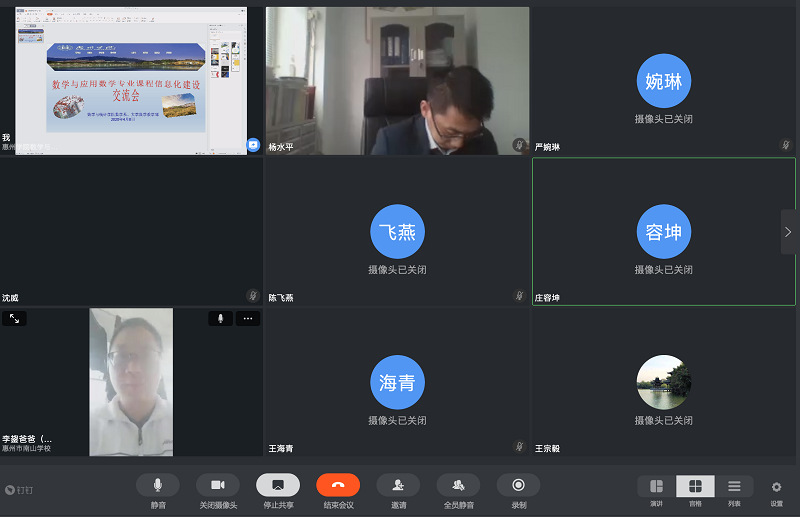This screenshot has height=517, width=800.
Task: Click the DingTalk 钉钉 logo
Action: pos(19,490)
